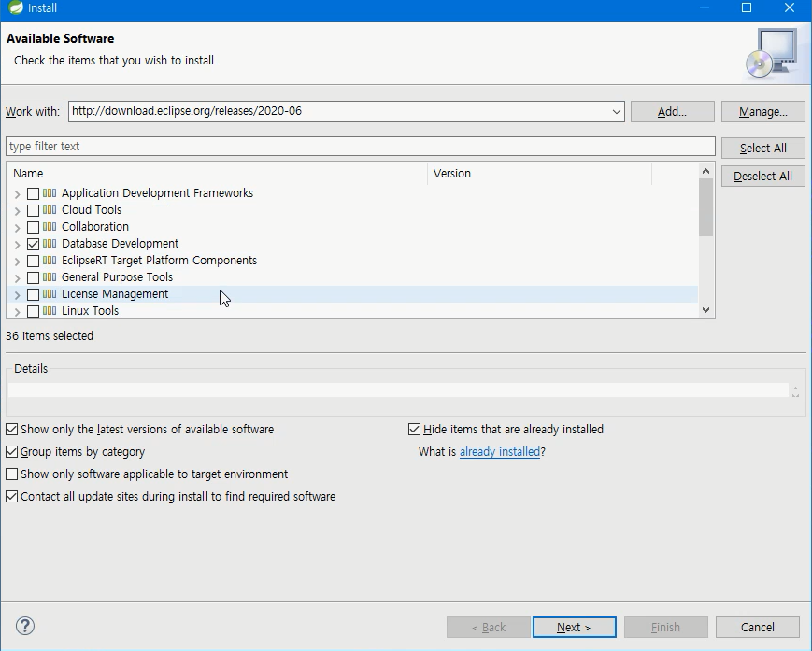Click category icon beside Application Development Frameworks
The width and height of the screenshot is (812, 651).
(50, 193)
